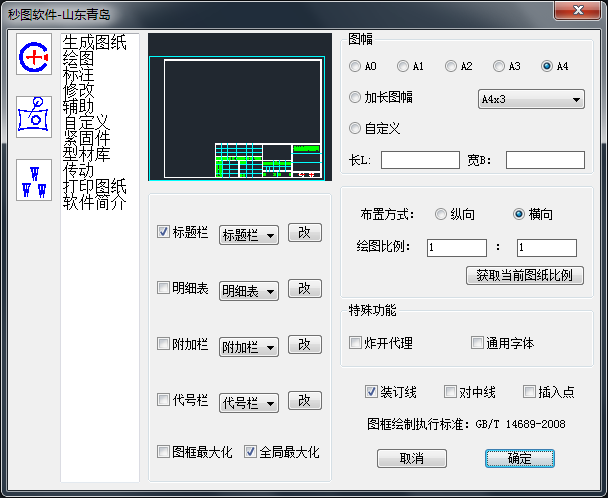
Task: Open 打印图纸 list entry
Action: [x=95, y=185]
